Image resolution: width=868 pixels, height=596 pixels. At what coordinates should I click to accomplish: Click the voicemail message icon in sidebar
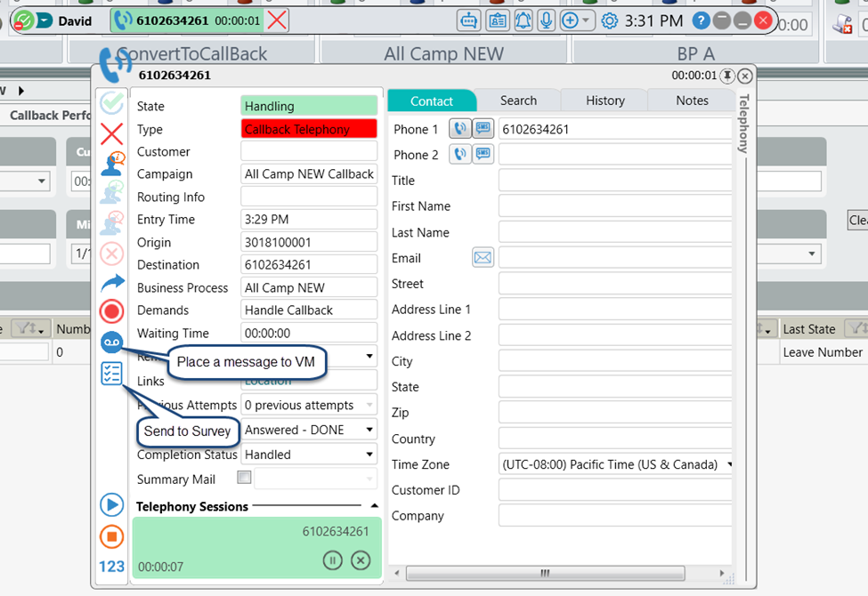(111, 342)
